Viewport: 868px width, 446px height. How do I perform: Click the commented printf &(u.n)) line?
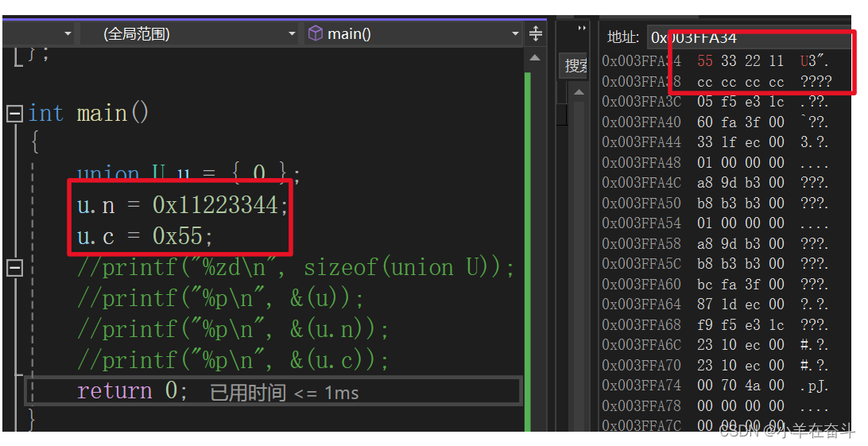(x=233, y=330)
